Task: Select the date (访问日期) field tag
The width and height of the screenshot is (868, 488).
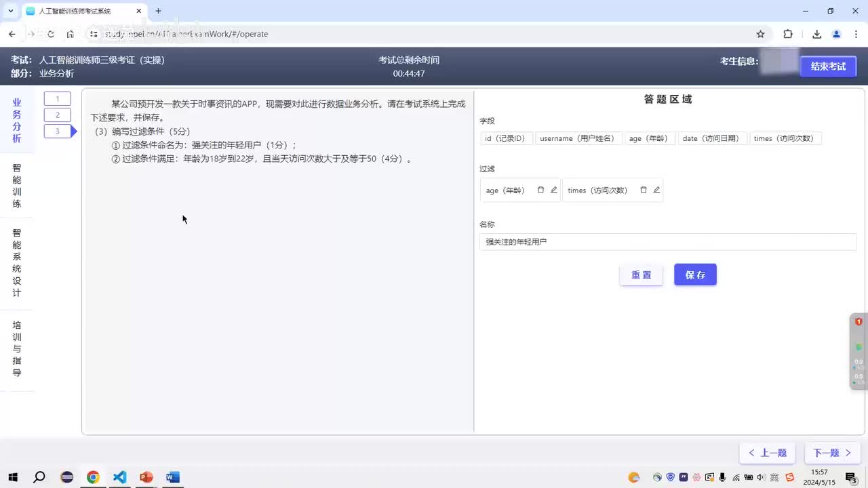Action: [x=713, y=138]
